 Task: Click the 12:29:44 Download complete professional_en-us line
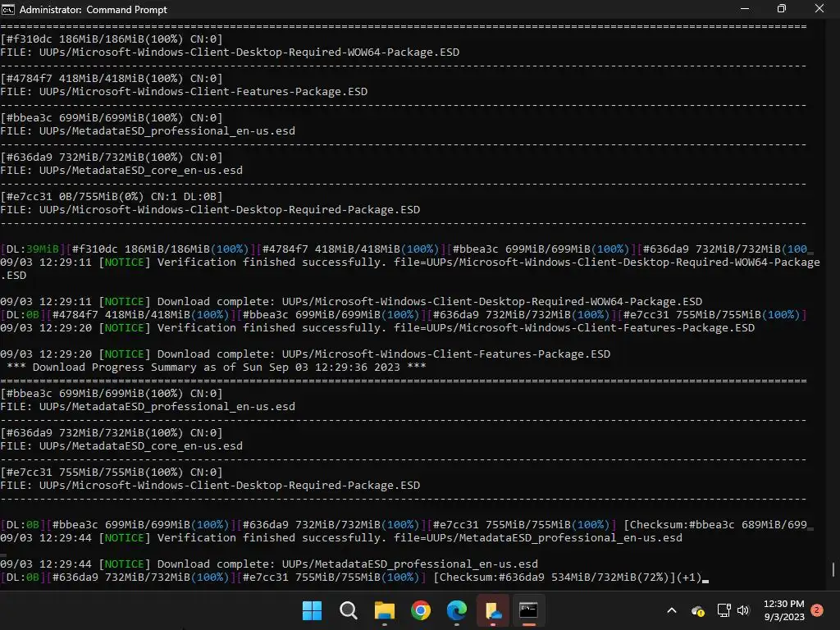269,564
